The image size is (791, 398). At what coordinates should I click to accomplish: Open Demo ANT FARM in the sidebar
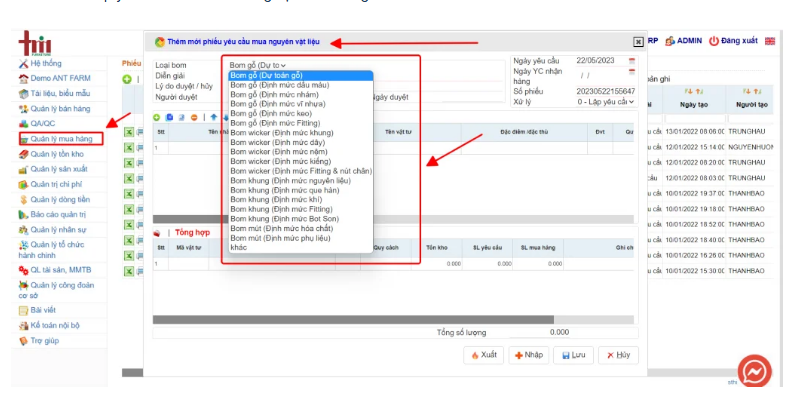(x=60, y=78)
